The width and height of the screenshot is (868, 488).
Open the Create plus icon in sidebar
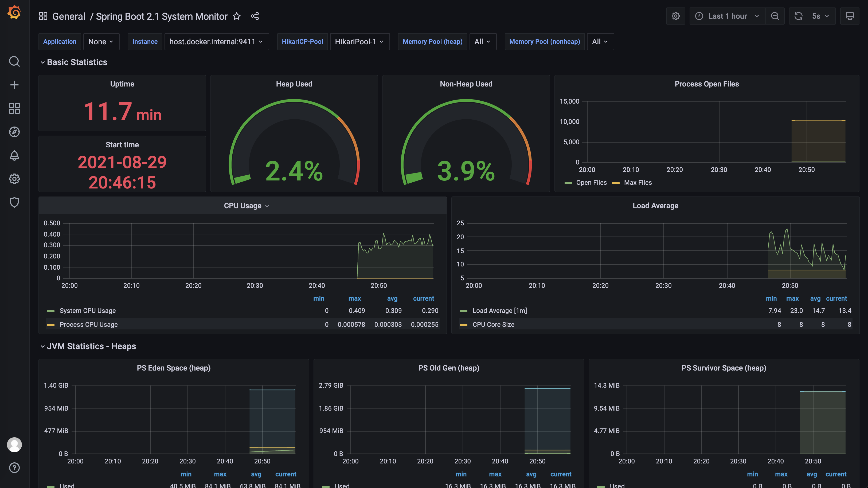coord(14,85)
